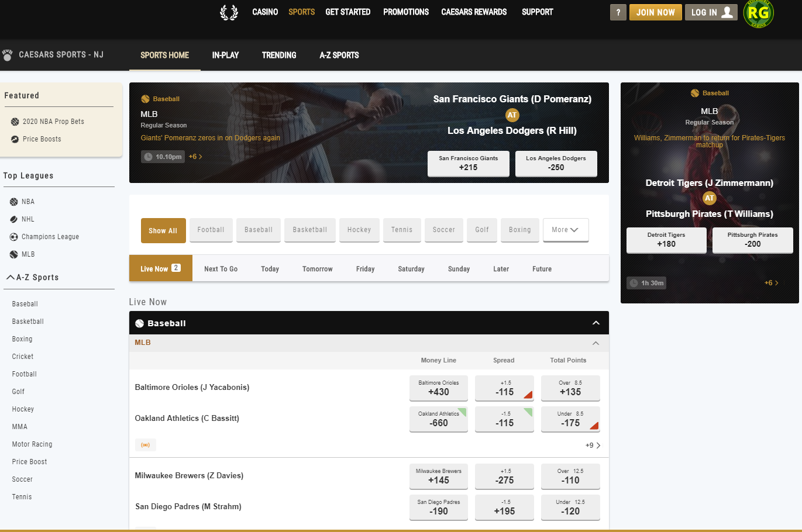Click the live stream icon under Oakland Athletics
802x532 pixels.
coord(146,445)
